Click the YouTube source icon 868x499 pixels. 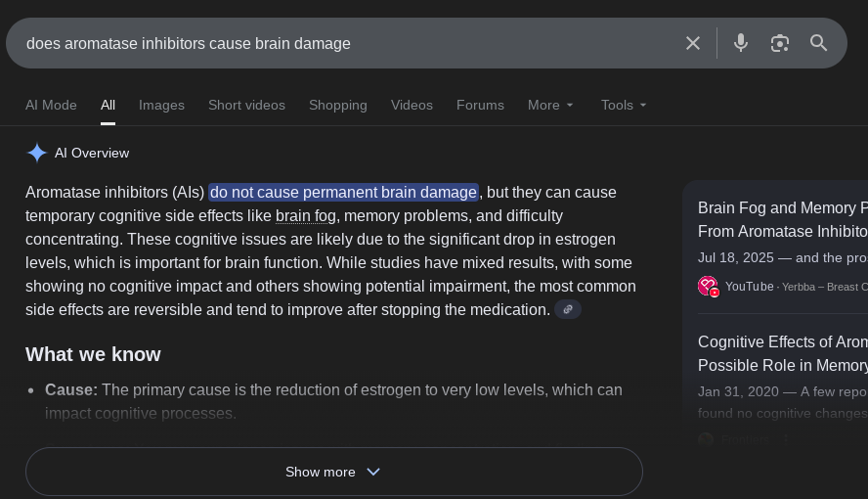click(x=708, y=286)
